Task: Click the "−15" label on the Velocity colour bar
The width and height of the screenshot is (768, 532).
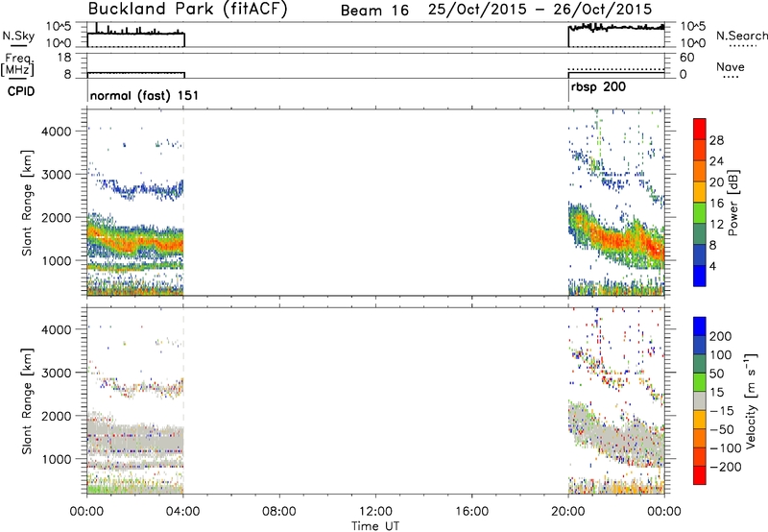Action: point(722,410)
